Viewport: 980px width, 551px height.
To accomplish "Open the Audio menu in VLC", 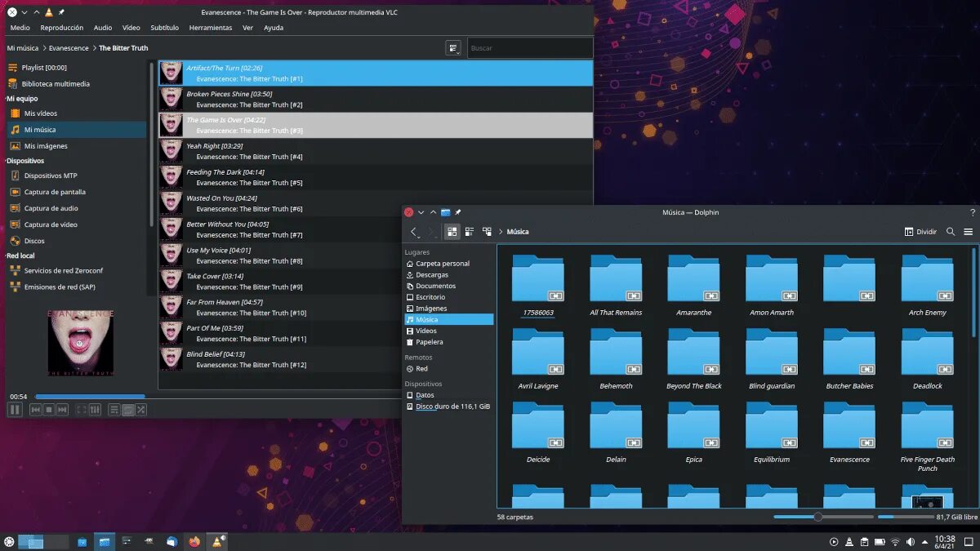I will [x=103, y=28].
